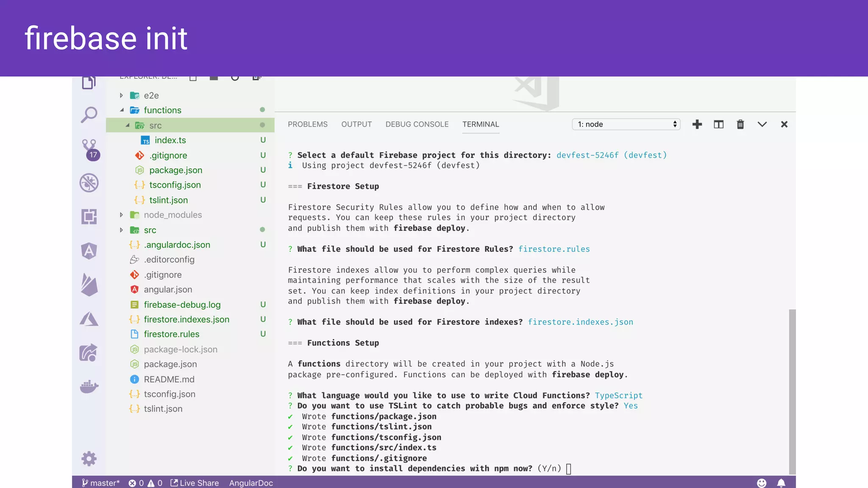Click the Angular shield icon in sidebar
The width and height of the screenshot is (868, 488).
pyautogui.click(x=89, y=251)
